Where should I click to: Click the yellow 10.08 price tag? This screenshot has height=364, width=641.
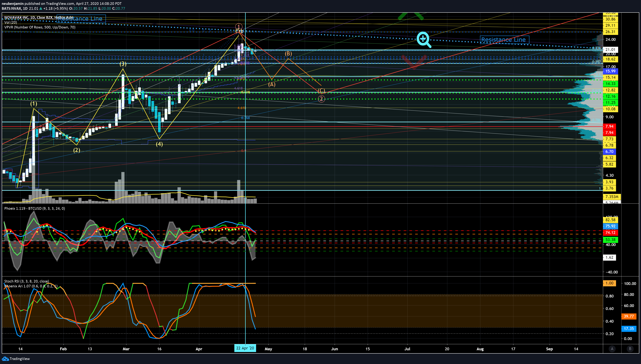pos(610,109)
